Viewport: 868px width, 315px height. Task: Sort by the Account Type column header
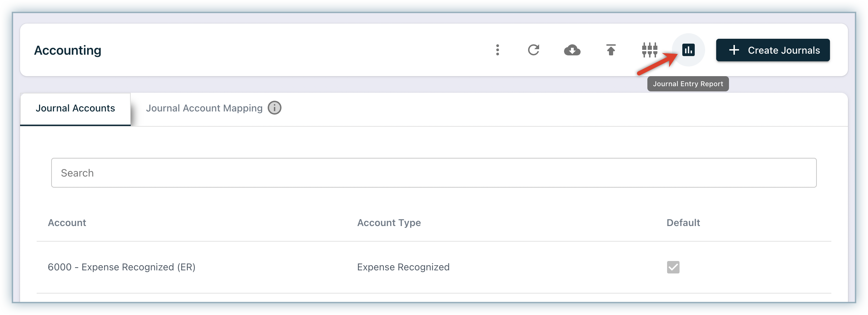coord(389,223)
